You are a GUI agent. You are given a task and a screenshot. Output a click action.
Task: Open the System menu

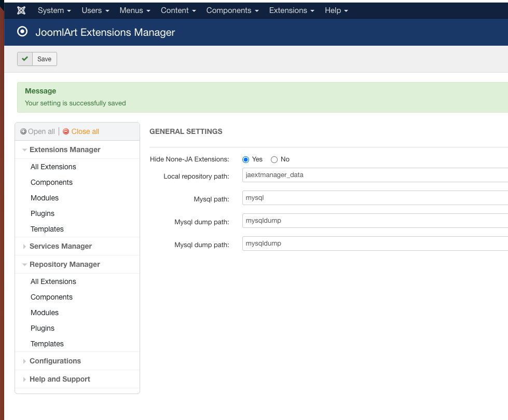pyautogui.click(x=54, y=10)
